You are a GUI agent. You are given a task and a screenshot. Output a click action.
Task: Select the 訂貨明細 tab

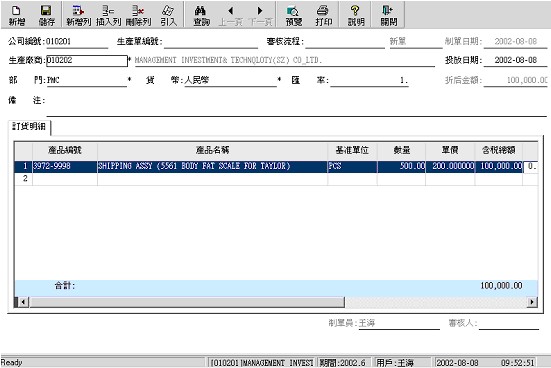[29, 127]
